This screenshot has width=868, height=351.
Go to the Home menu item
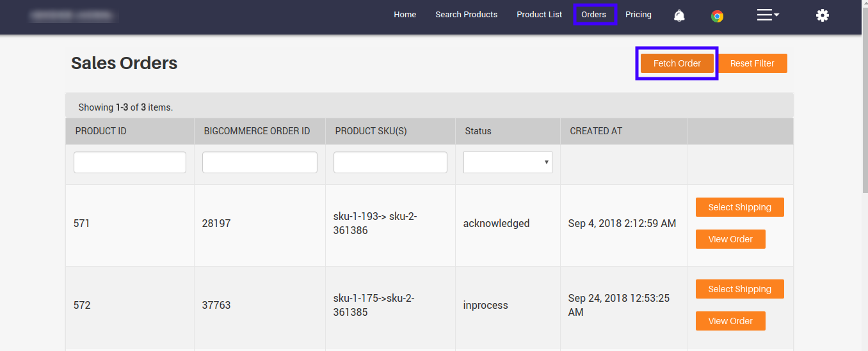(x=405, y=15)
